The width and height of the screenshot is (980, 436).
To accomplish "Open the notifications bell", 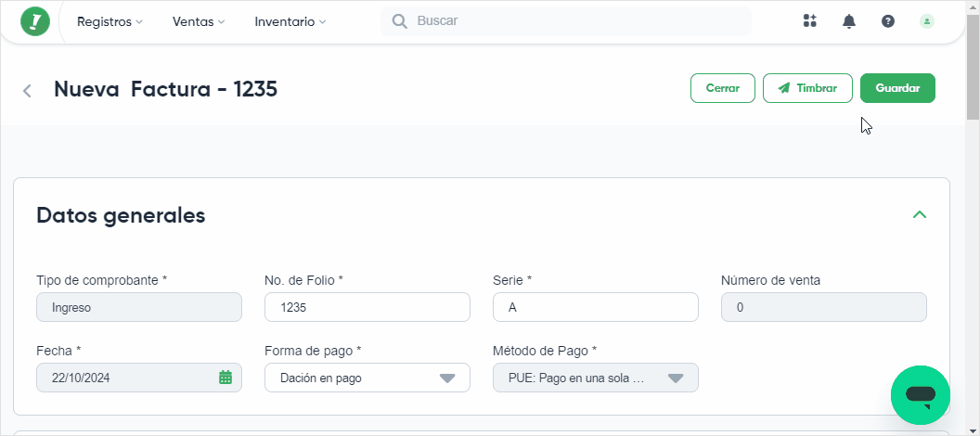I will 849,21.
